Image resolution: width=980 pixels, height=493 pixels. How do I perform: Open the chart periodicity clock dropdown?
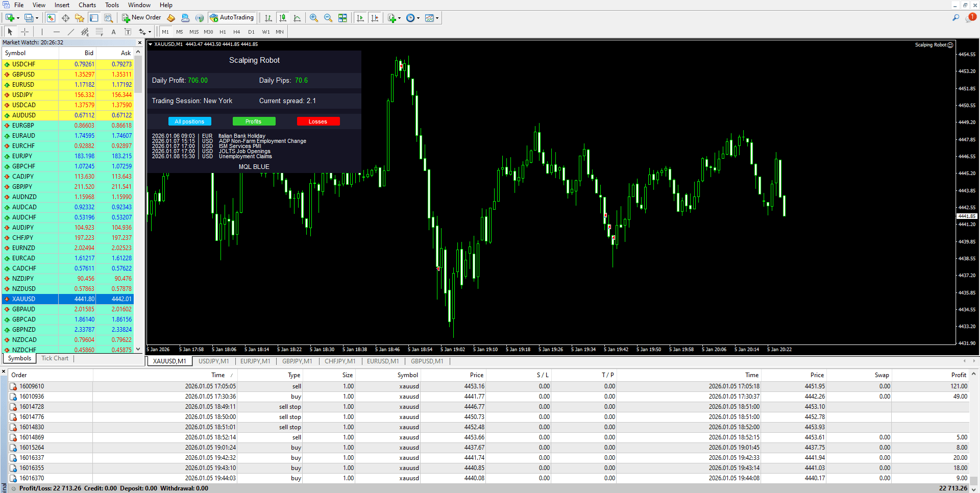(418, 18)
